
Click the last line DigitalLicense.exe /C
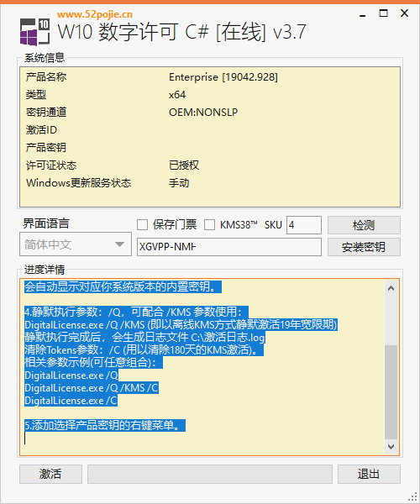(x=71, y=401)
